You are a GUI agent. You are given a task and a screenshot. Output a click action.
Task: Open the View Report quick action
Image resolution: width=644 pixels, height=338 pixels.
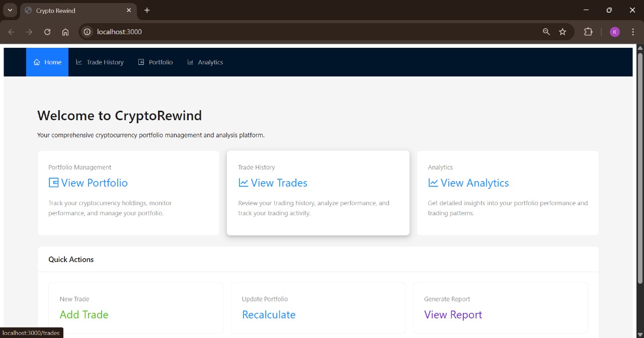(453, 314)
